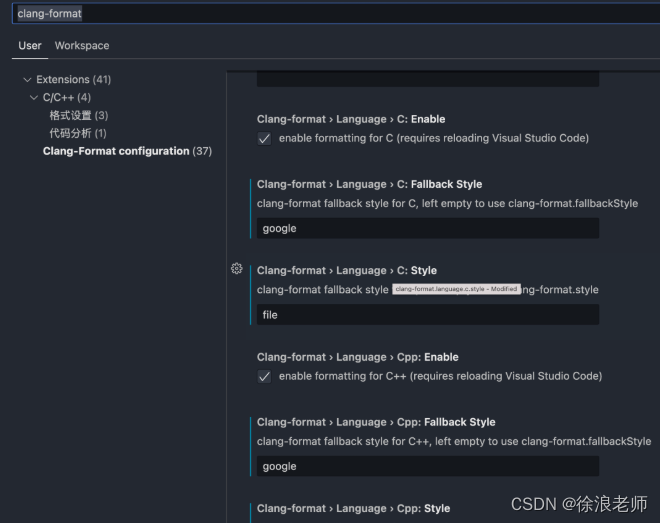Click 'enable formatting for C++ (requires reloading' label
This screenshot has width=664, height=523.
pyautogui.click(x=440, y=376)
